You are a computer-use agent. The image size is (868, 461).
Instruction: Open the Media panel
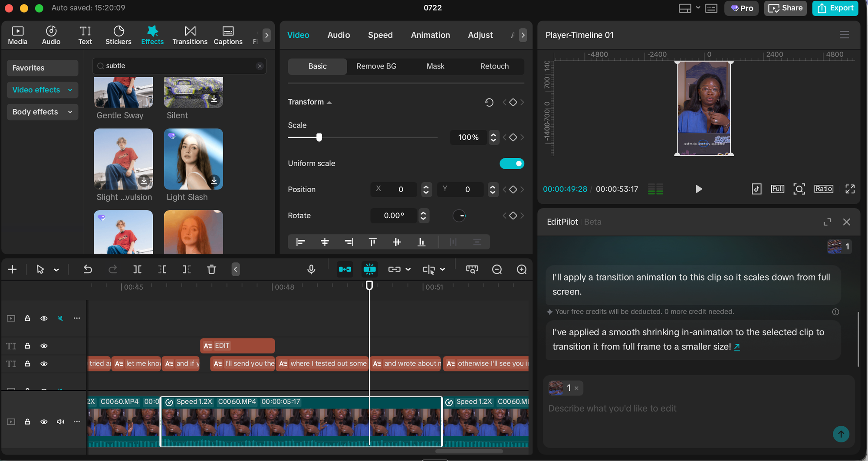click(17, 35)
